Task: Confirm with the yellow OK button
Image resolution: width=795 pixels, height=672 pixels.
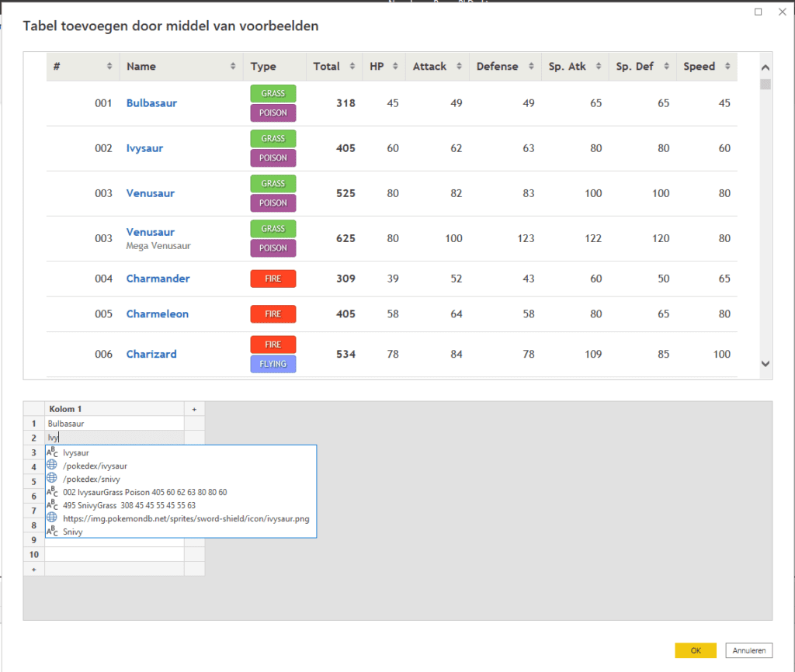Action: [x=696, y=650]
